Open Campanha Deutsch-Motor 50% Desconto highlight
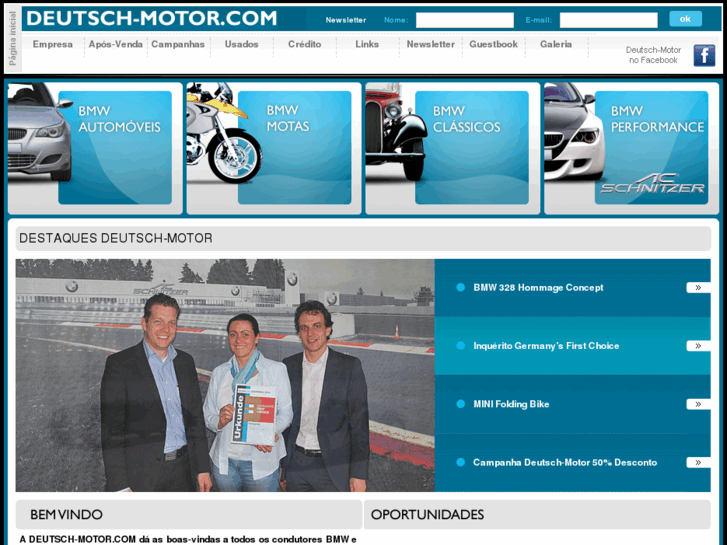Screen dimensions: 727x545 [565, 462]
